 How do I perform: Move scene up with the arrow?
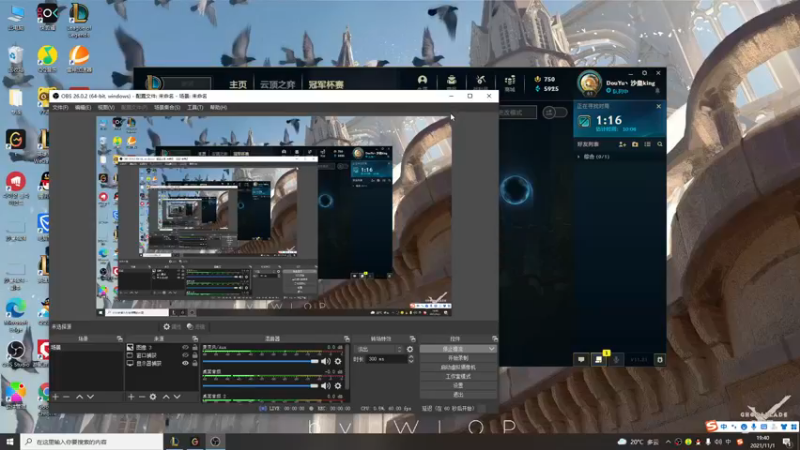(x=80, y=396)
